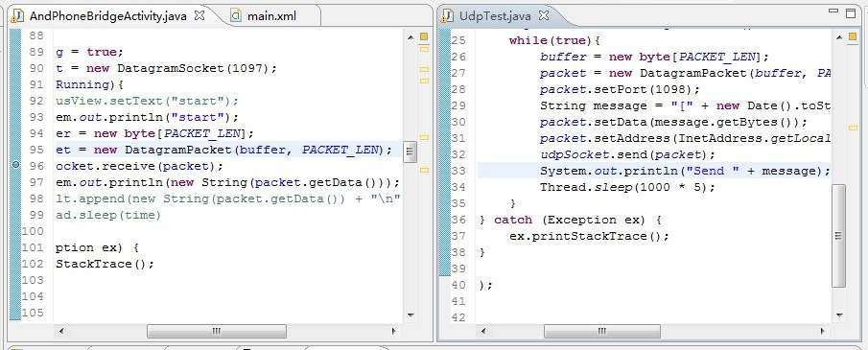The width and height of the screenshot is (868, 350).
Task: Click the left editor's scroll-right arrow
Action: [x=393, y=331]
